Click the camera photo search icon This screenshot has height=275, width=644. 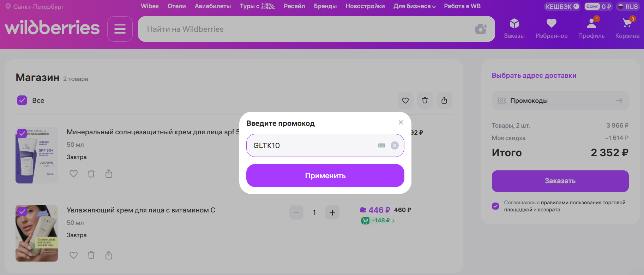point(481,29)
